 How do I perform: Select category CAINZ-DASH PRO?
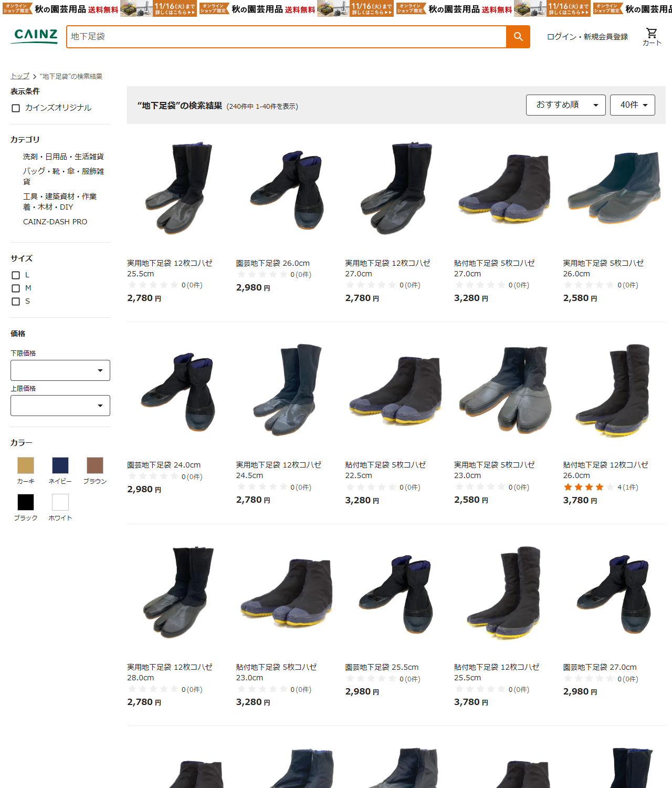[x=55, y=222]
